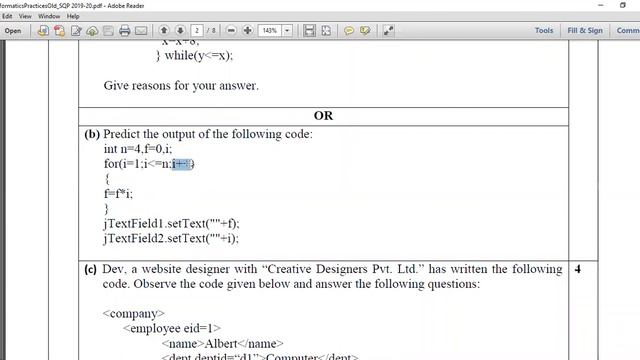This screenshot has height=360, width=640.
Task: Open the Help menu
Action: coord(73,16)
